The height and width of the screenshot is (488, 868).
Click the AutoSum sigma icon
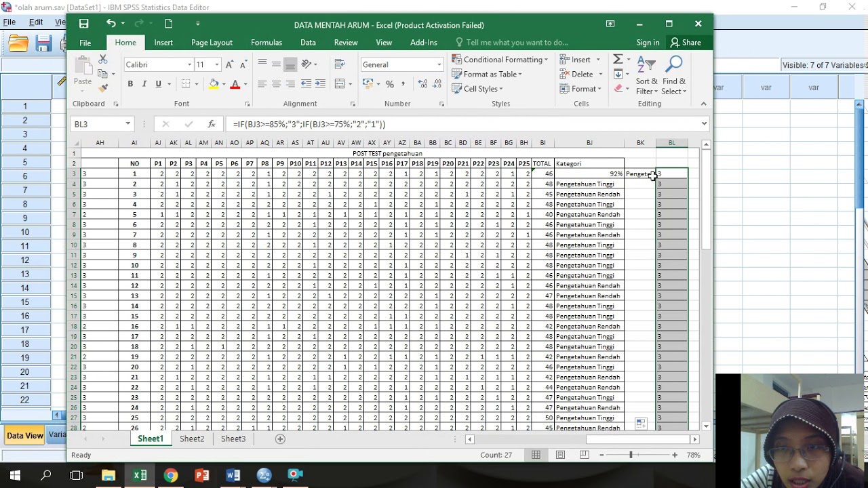[618, 60]
